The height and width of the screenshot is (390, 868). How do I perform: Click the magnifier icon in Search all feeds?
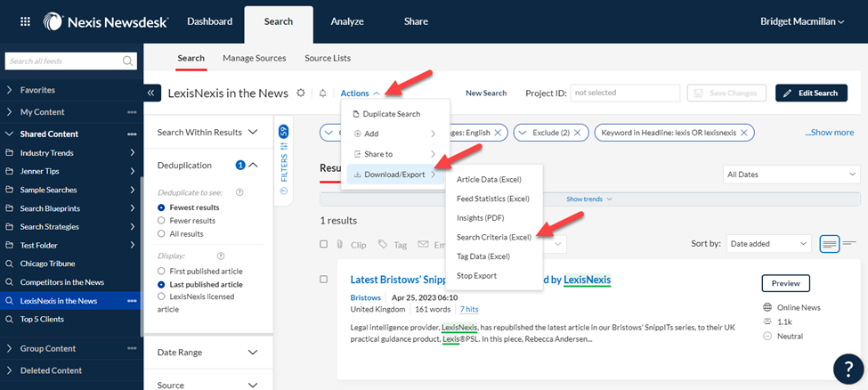pos(127,61)
